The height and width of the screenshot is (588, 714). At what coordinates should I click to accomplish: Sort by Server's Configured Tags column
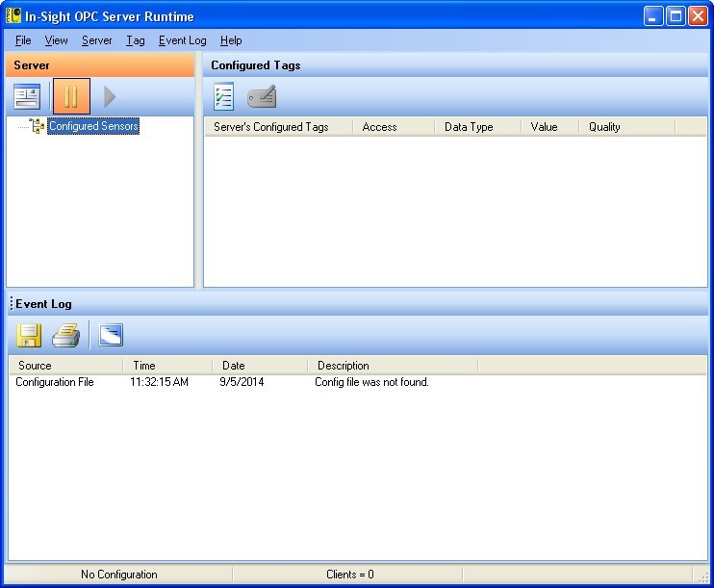click(279, 127)
